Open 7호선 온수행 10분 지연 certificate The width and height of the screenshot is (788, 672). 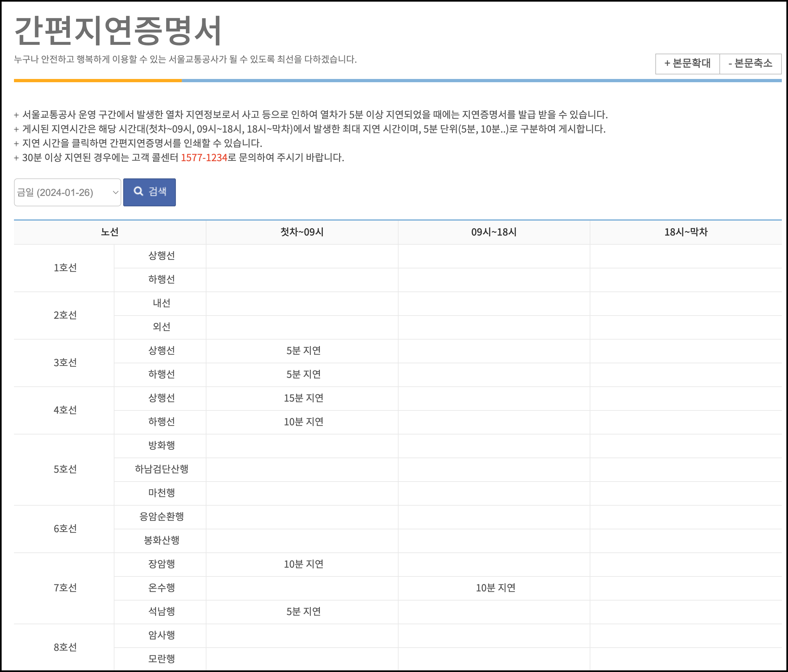[x=495, y=588]
